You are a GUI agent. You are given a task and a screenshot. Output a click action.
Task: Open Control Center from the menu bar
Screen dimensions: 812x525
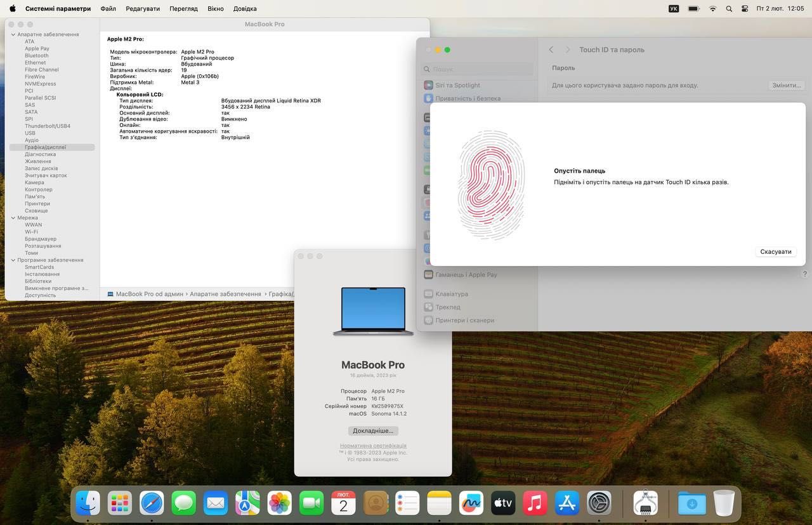[745, 8]
